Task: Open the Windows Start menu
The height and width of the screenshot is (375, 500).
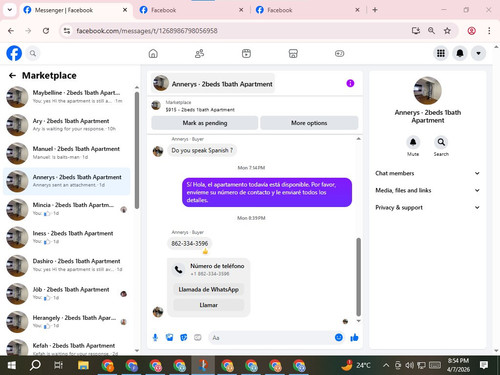Action: click(x=11, y=365)
